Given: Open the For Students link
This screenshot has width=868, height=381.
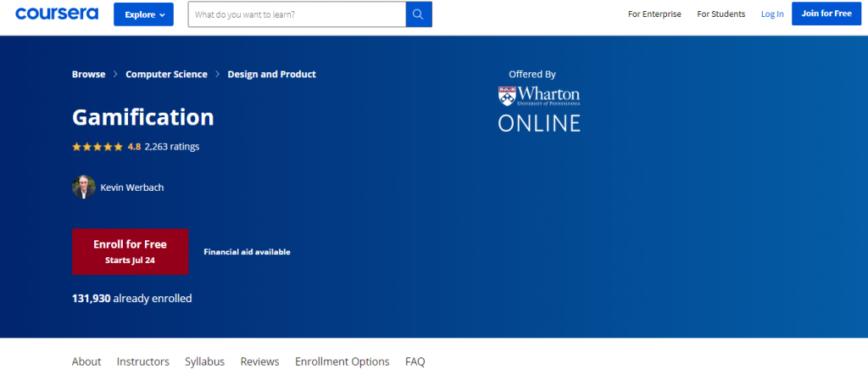Looking at the screenshot, I should 721,14.
